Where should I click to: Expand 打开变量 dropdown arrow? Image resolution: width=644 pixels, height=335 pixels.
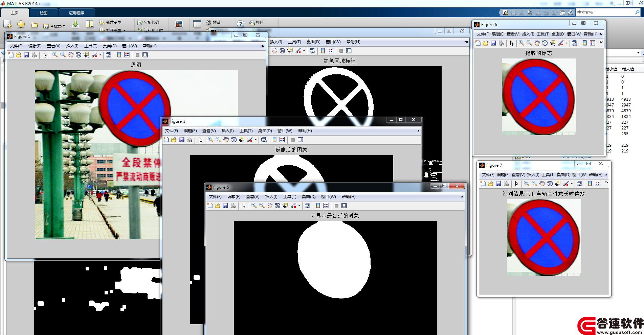point(125,30)
